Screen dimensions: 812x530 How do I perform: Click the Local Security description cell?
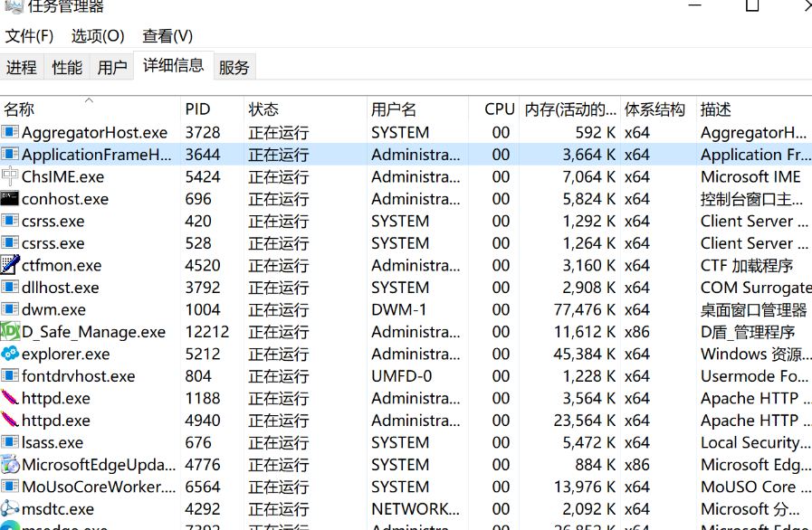(x=756, y=442)
